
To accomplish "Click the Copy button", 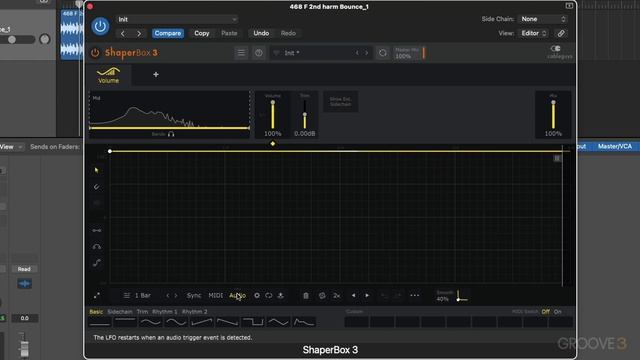I will point(202,33).
